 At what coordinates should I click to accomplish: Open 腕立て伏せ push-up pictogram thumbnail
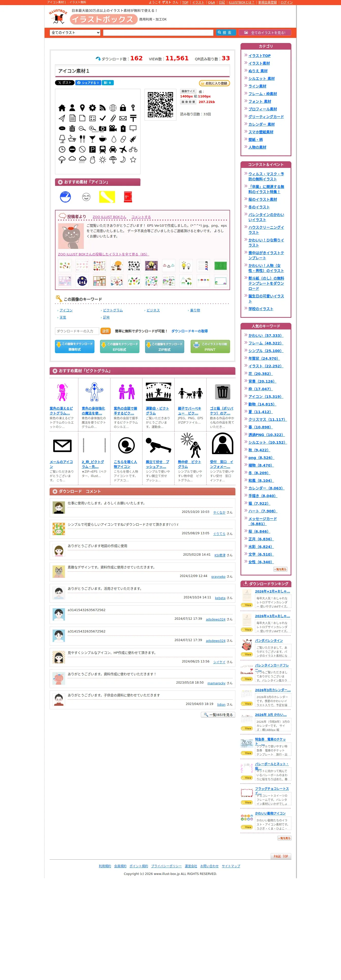pyautogui.click(x=158, y=445)
